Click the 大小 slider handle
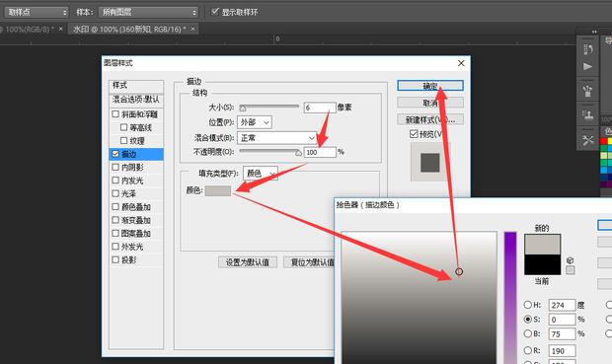612x364 pixels. pyautogui.click(x=243, y=109)
